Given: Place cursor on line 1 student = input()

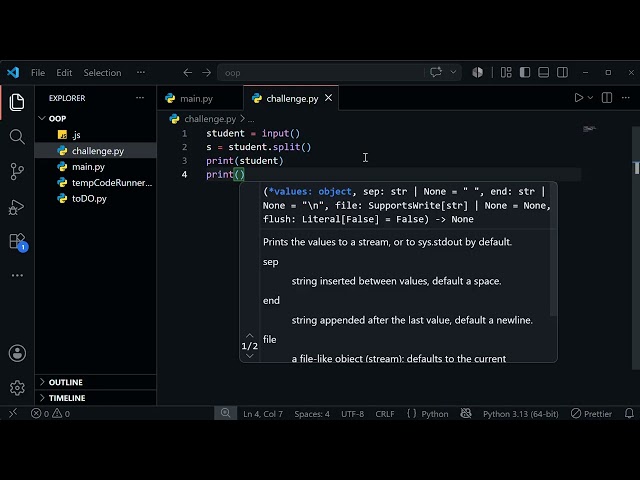Looking at the screenshot, I should point(253,133).
